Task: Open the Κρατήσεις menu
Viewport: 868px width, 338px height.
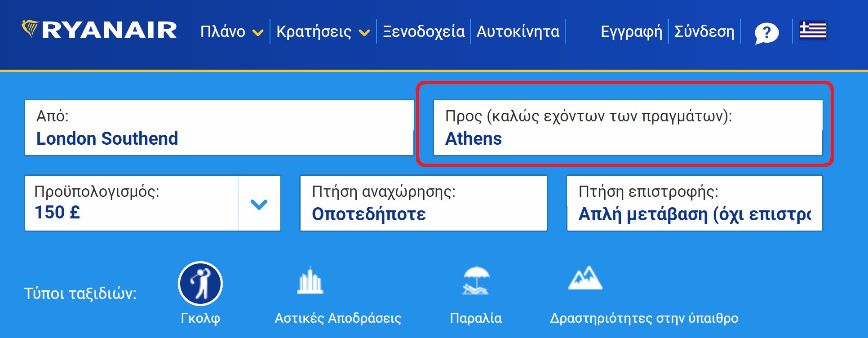Action: tap(314, 31)
